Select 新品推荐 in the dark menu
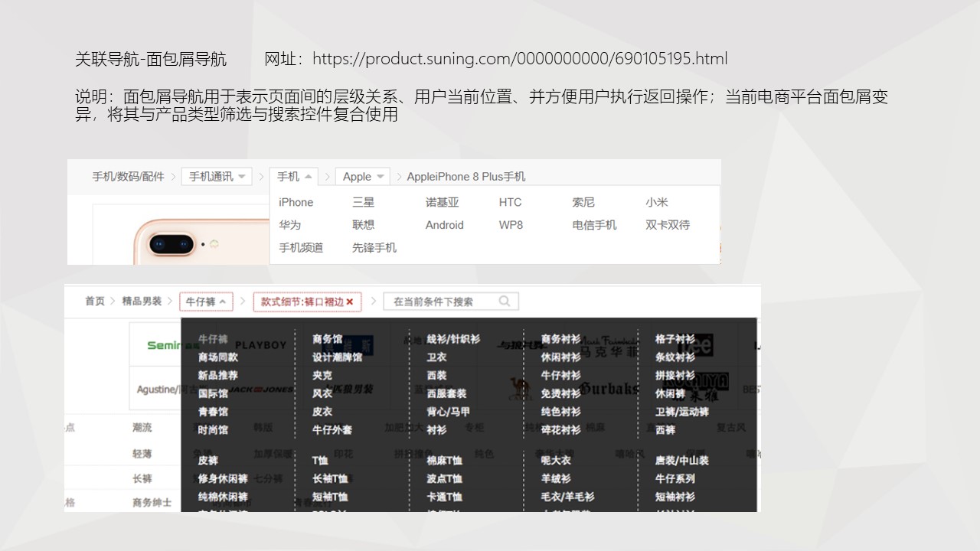Screen dimensions: 980x551 pyautogui.click(x=217, y=376)
